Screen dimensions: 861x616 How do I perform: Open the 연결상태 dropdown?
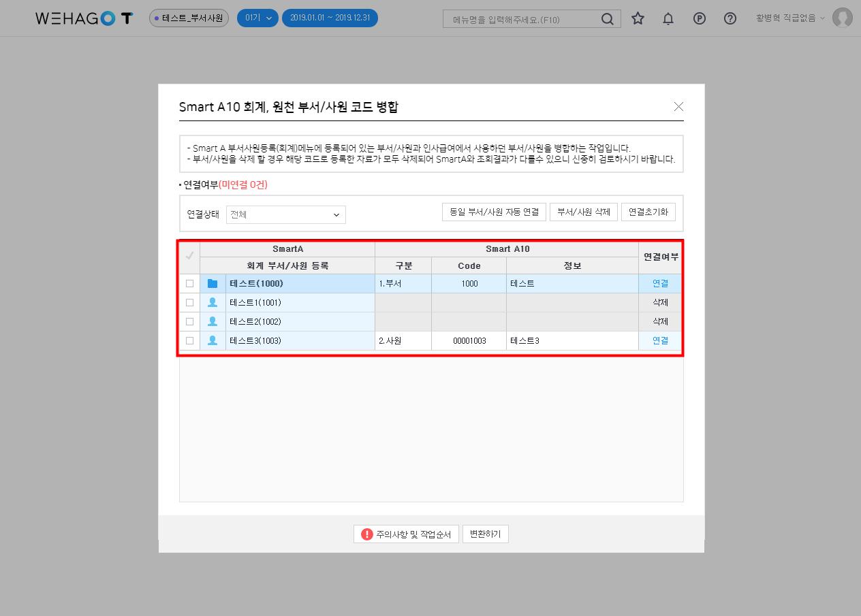285,214
